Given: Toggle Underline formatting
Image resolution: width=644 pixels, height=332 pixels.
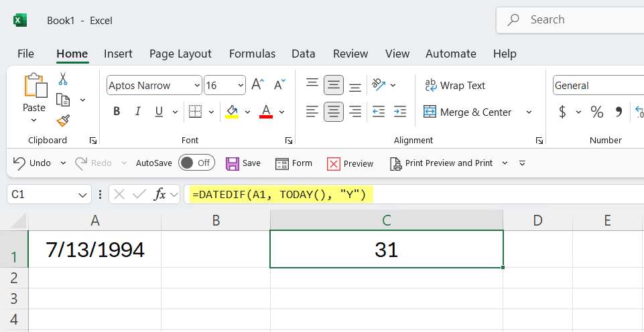Looking at the screenshot, I should click(159, 112).
